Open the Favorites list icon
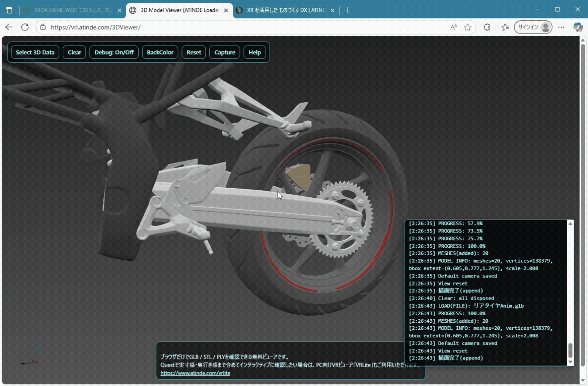Image resolution: width=588 pixels, height=386 pixels. point(505,27)
